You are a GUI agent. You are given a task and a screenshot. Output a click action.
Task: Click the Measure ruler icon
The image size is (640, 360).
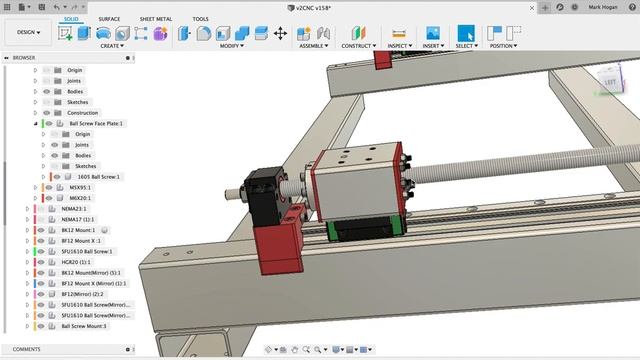point(399,33)
